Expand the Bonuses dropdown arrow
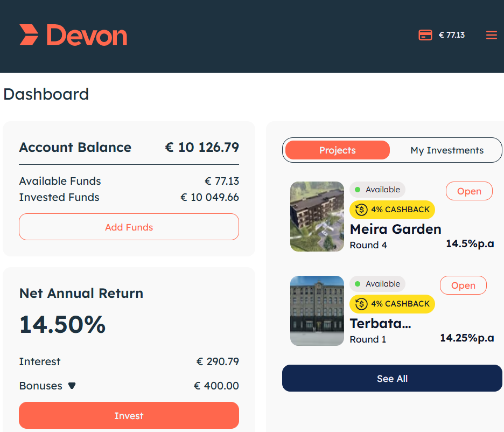504x432 pixels. (72, 385)
